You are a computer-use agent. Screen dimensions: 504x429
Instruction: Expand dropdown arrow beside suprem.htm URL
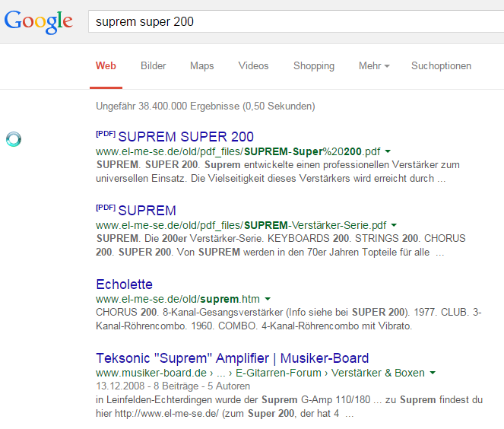click(268, 300)
